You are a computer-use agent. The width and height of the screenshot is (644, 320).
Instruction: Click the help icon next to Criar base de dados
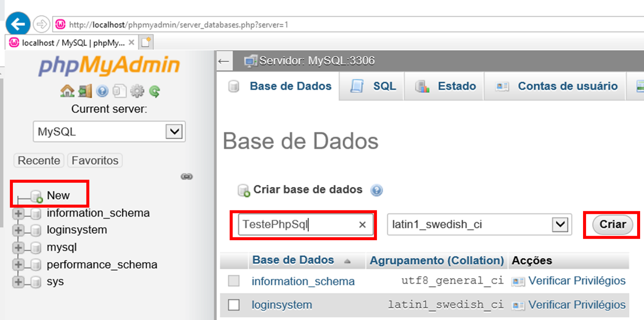coord(377,190)
